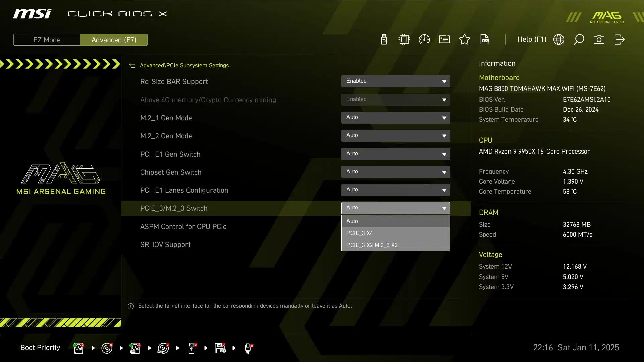The width and height of the screenshot is (644, 362).
Task: Click back arrow beside Advanced\PCIe breadcrumb
Action: click(132, 66)
